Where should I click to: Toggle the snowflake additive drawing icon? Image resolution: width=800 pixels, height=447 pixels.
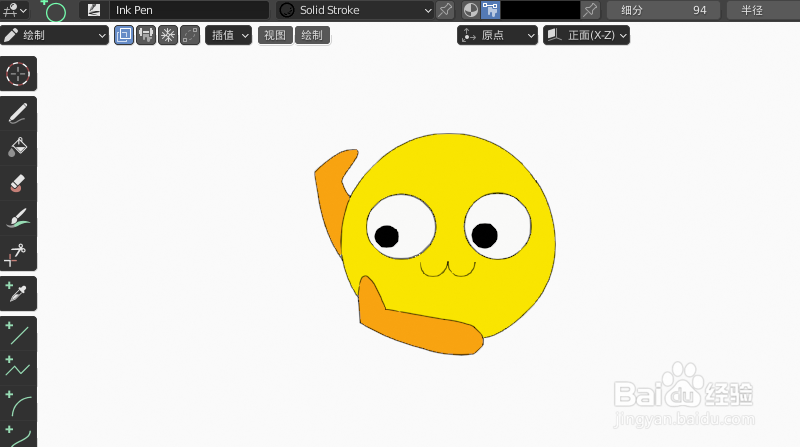168,35
